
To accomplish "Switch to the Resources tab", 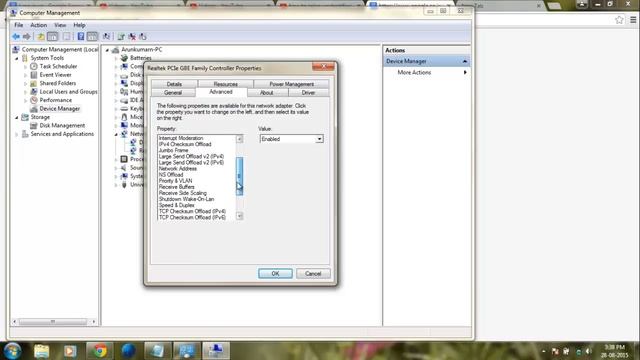I will pos(225,84).
